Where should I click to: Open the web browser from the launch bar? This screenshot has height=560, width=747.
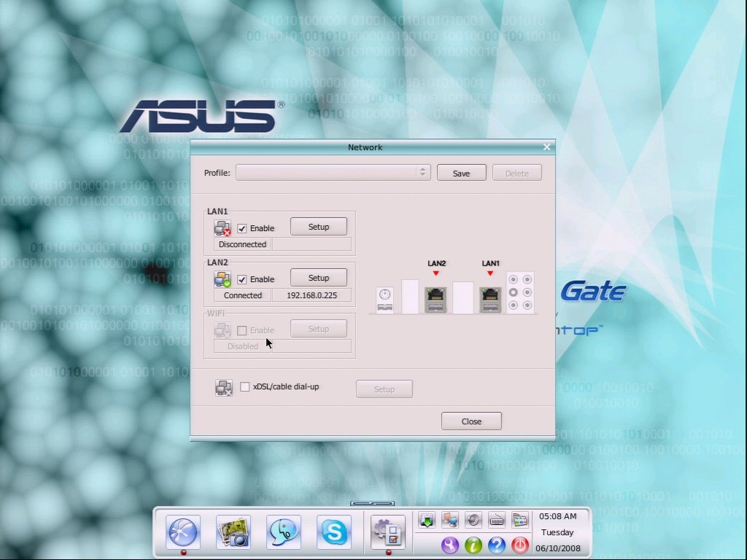(182, 533)
